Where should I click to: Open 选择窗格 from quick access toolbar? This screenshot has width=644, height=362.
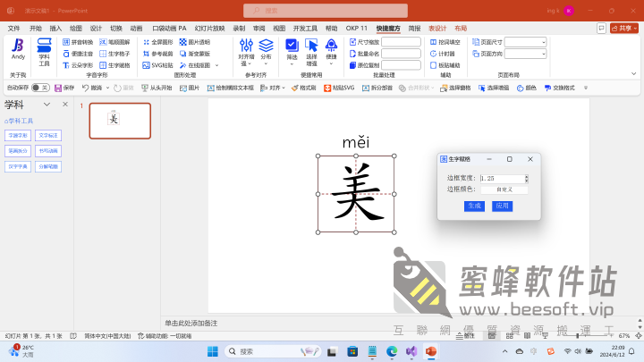click(455, 88)
